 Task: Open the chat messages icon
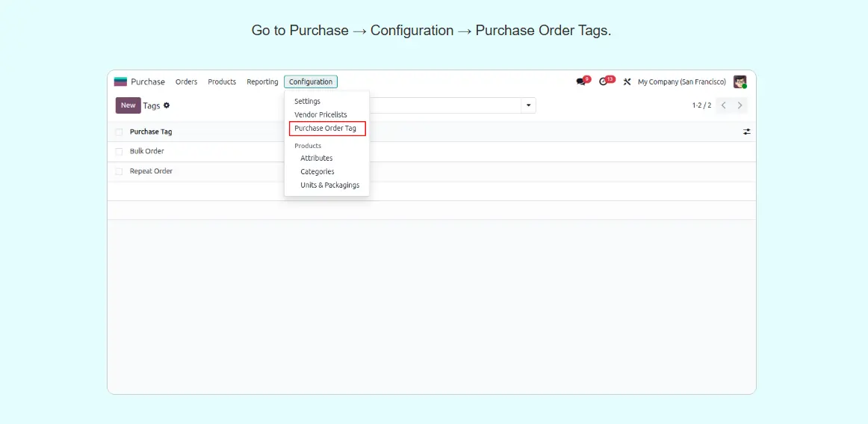click(x=581, y=82)
